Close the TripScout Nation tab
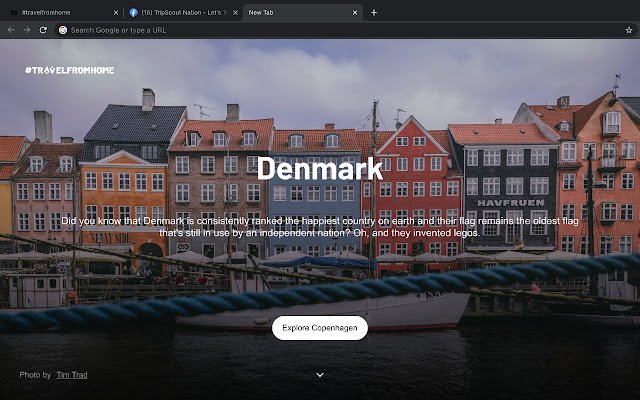 tap(236, 13)
